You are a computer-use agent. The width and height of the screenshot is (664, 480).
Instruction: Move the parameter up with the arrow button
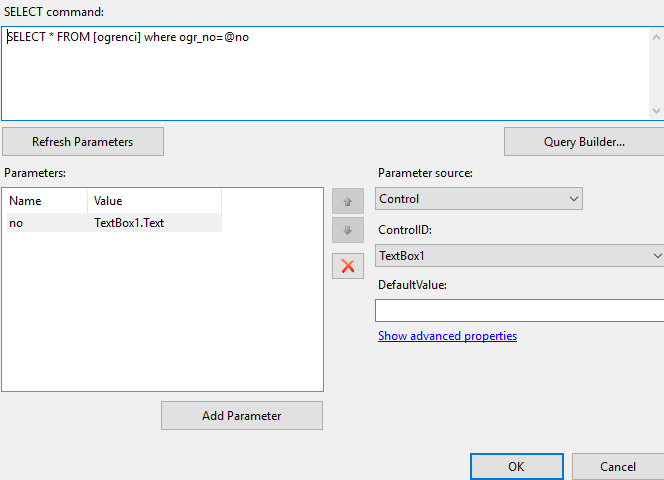348,201
